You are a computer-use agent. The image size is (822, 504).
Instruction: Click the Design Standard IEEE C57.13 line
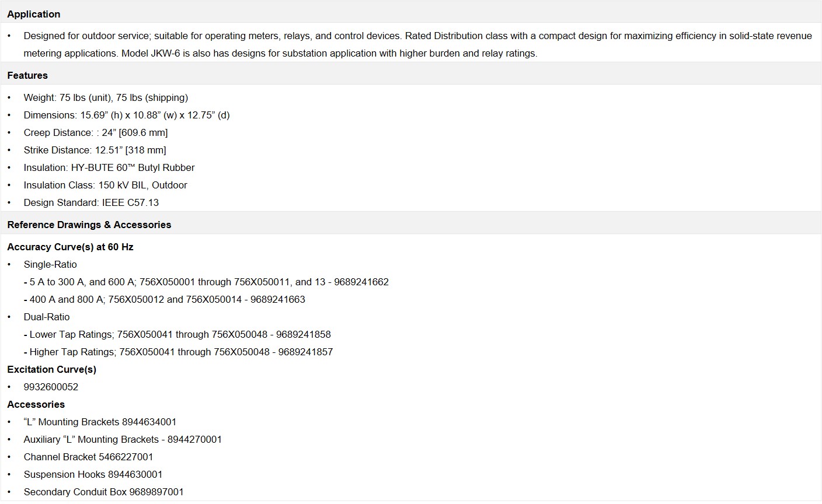[91, 202]
